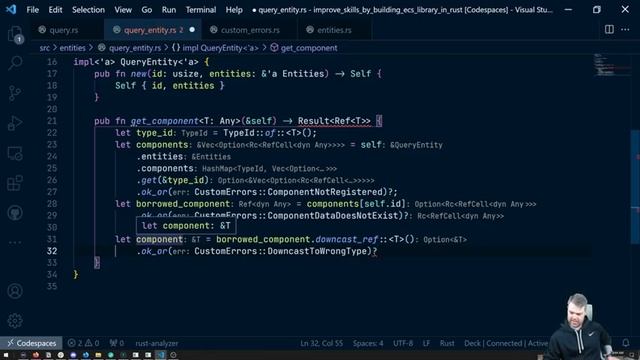Switch to the custom_errors.rs tab

point(250,30)
